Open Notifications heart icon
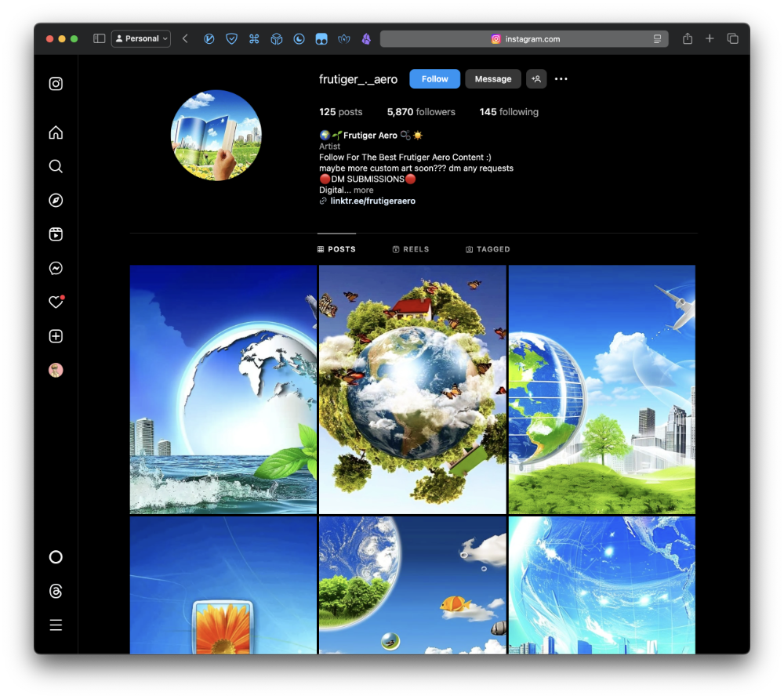 [56, 302]
